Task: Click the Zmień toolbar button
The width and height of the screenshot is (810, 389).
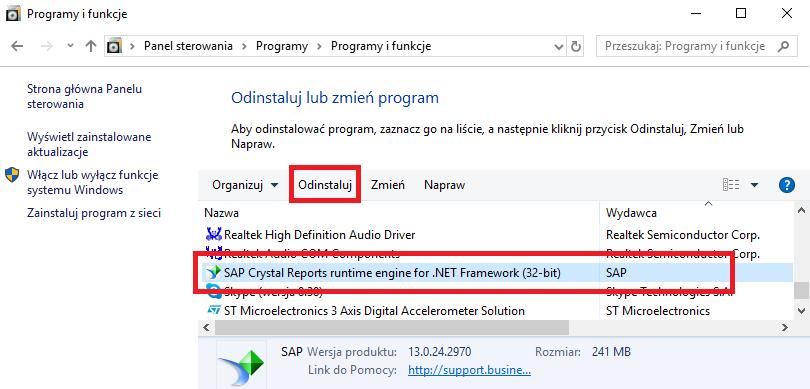Action: pyautogui.click(x=387, y=185)
